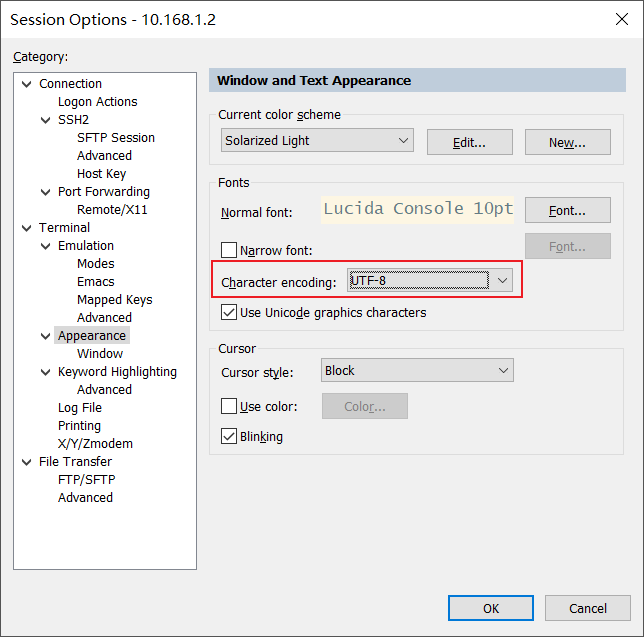Enable the cursor Use color checkbox
Image resolution: width=644 pixels, height=637 pixels.
point(229,407)
